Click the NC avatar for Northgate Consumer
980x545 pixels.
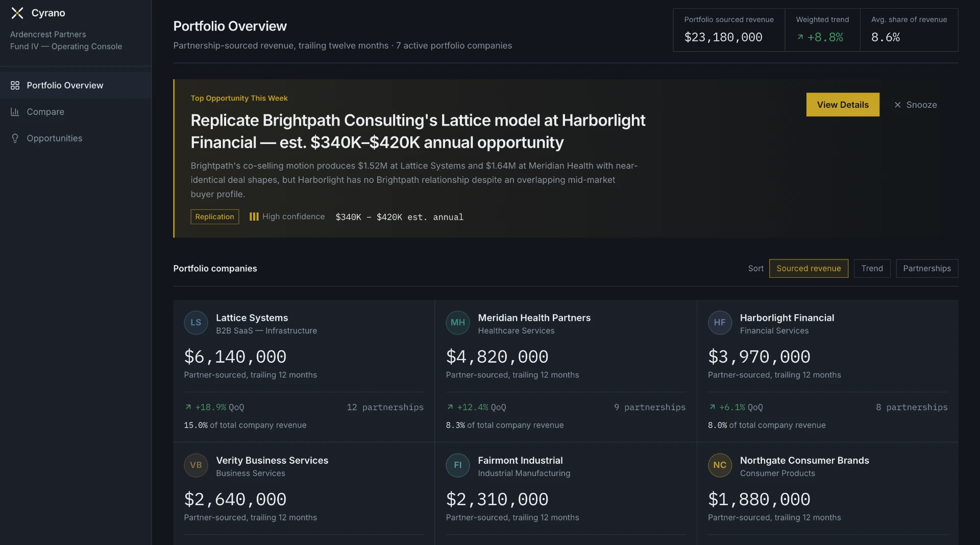click(x=720, y=465)
